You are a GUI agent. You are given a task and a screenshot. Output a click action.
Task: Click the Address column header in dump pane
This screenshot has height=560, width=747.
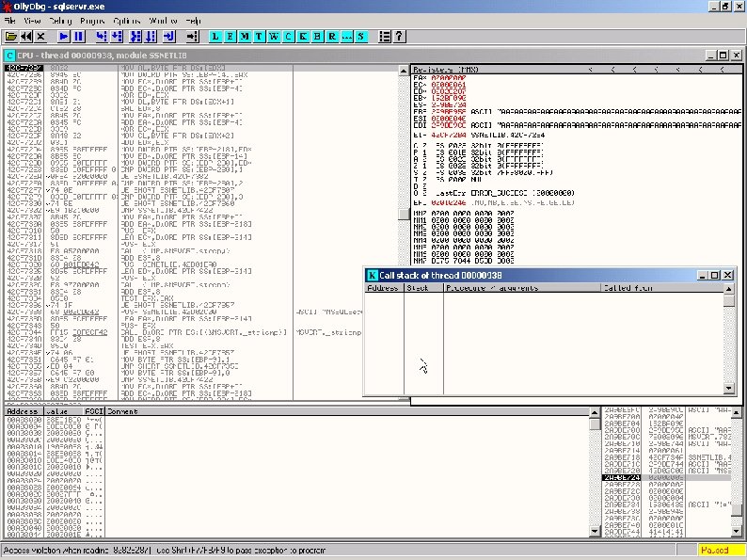click(x=22, y=411)
